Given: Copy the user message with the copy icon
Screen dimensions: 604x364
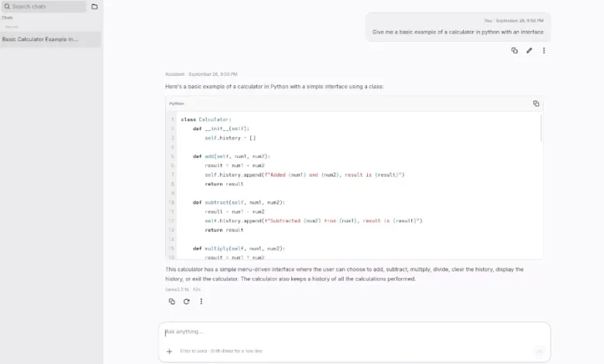Looking at the screenshot, I should (x=514, y=50).
